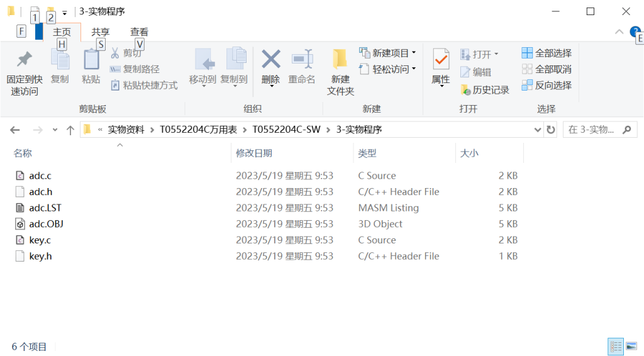The height and width of the screenshot is (356, 644).
Task: Navigate to 实物资料 breadcrumb
Action: 126,130
